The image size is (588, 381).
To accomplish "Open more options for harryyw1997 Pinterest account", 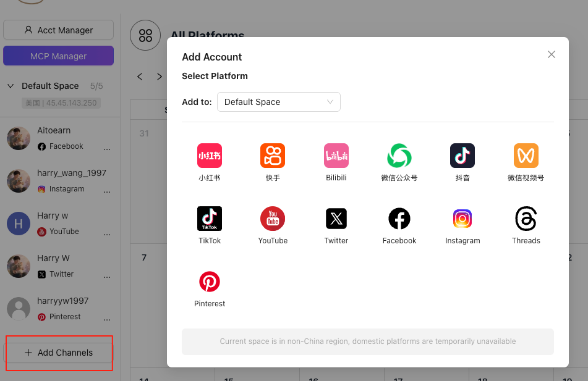I will pos(107,320).
